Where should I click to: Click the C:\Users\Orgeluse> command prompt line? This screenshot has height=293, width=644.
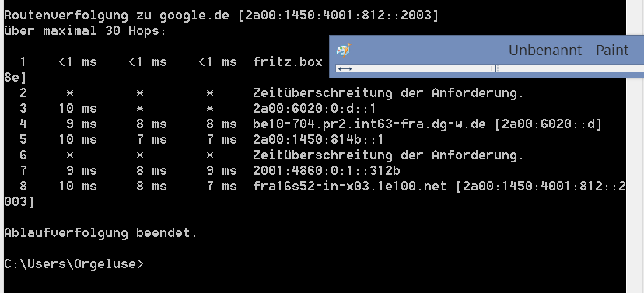74,264
